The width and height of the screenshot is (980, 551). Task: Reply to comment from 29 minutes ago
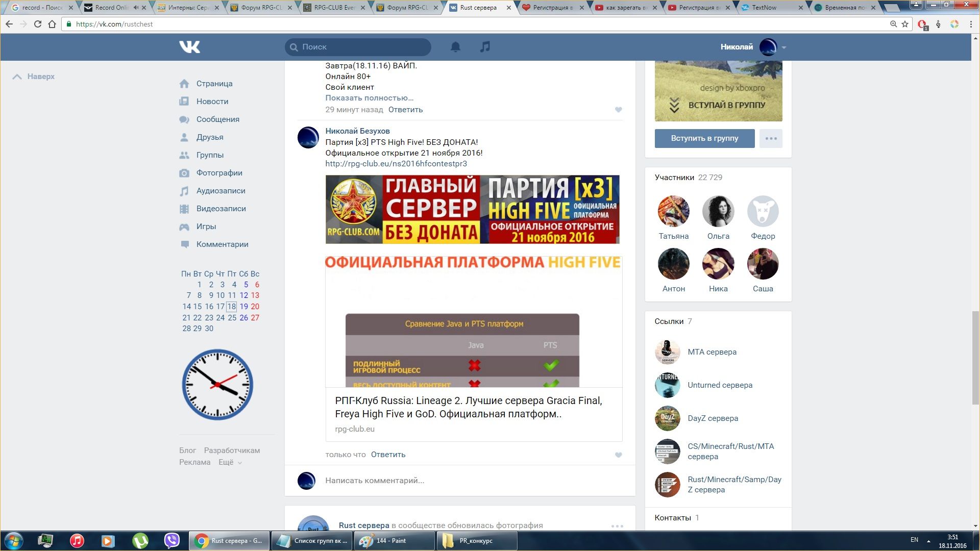pos(405,110)
